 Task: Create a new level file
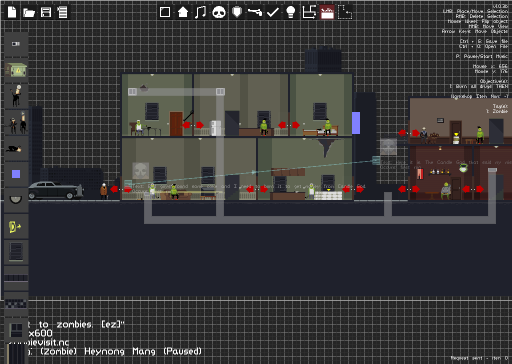(x=12, y=12)
